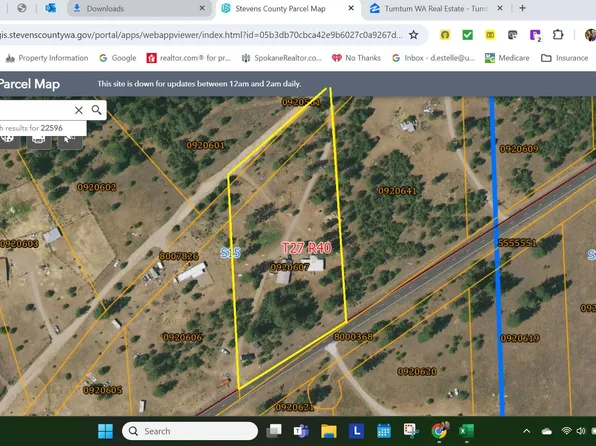Open the realtor.com bookmark
596x446 pixels.
pos(189,58)
